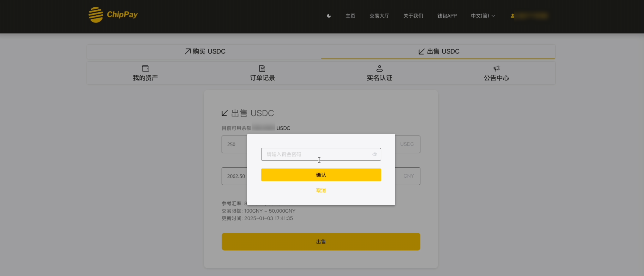Click the 交易限额 100CNY – 50,000CNY text
644x276 pixels.
[259, 211]
